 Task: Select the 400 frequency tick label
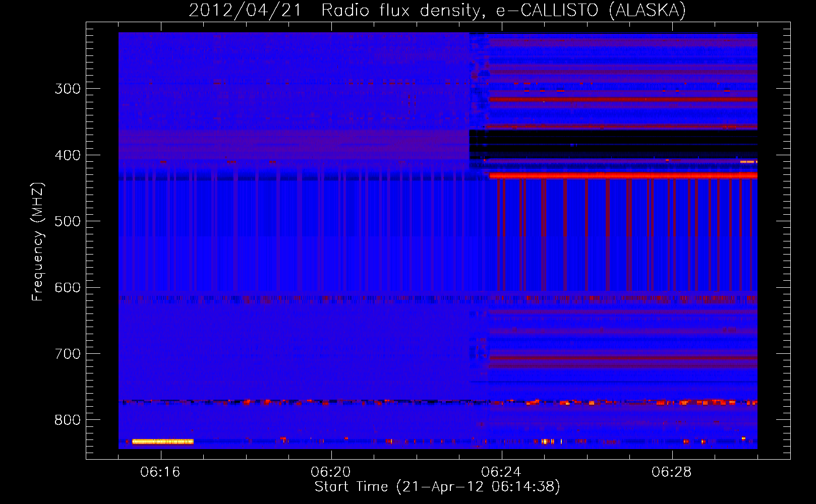(68, 155)
